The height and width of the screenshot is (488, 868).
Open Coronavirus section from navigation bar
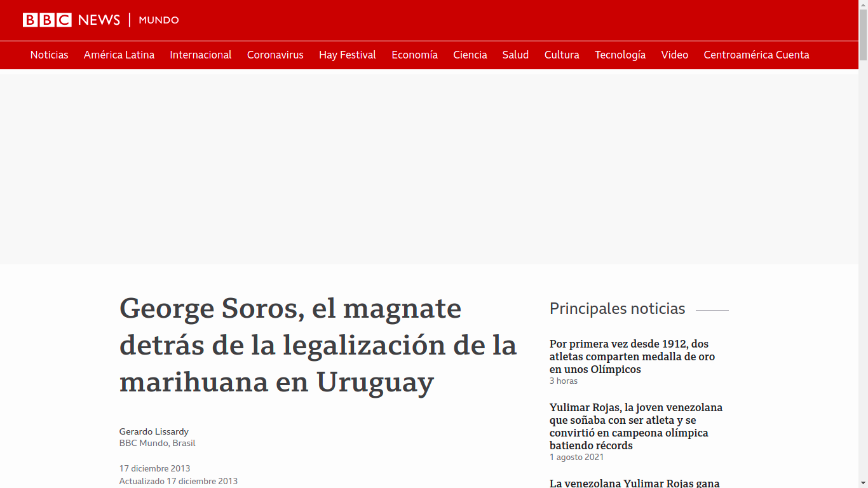tap(275, 55)
